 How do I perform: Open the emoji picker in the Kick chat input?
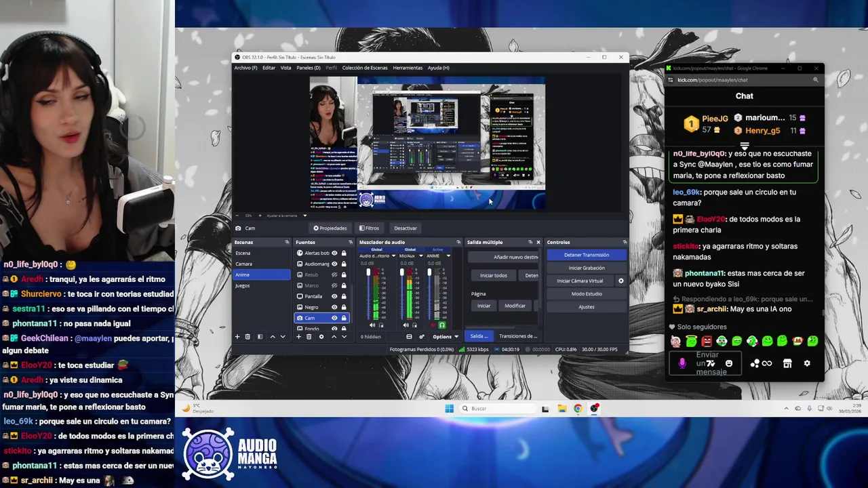(x=729, y=363)
